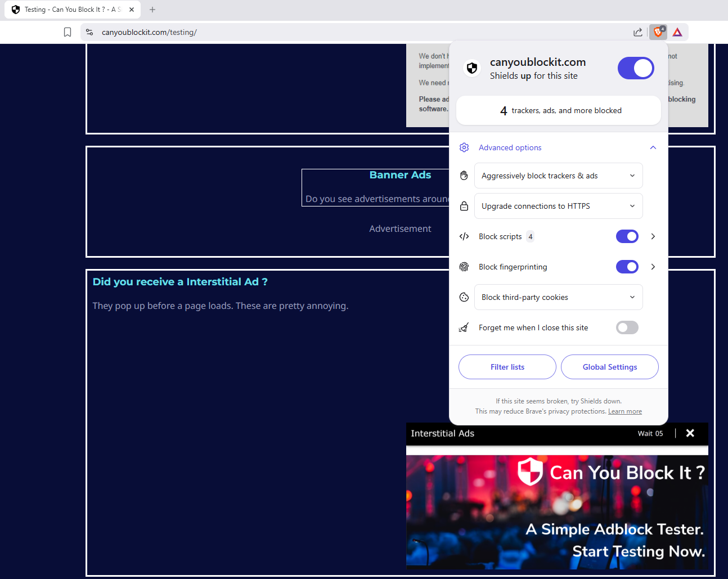Select the Testing - Can You Block It tab
The width and height of the screenshot is (728, 579).
[x=73, y=10]
